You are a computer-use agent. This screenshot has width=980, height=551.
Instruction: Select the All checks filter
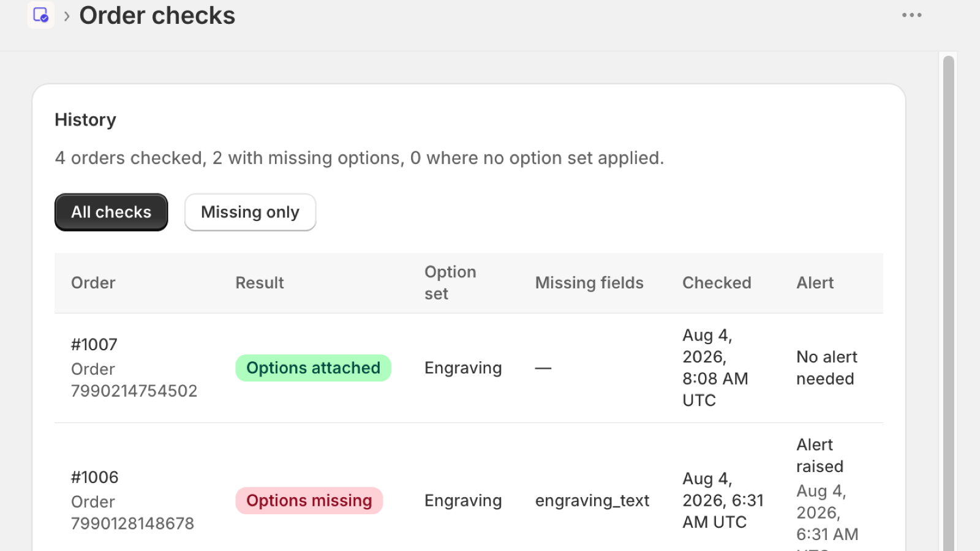point(111,212)
